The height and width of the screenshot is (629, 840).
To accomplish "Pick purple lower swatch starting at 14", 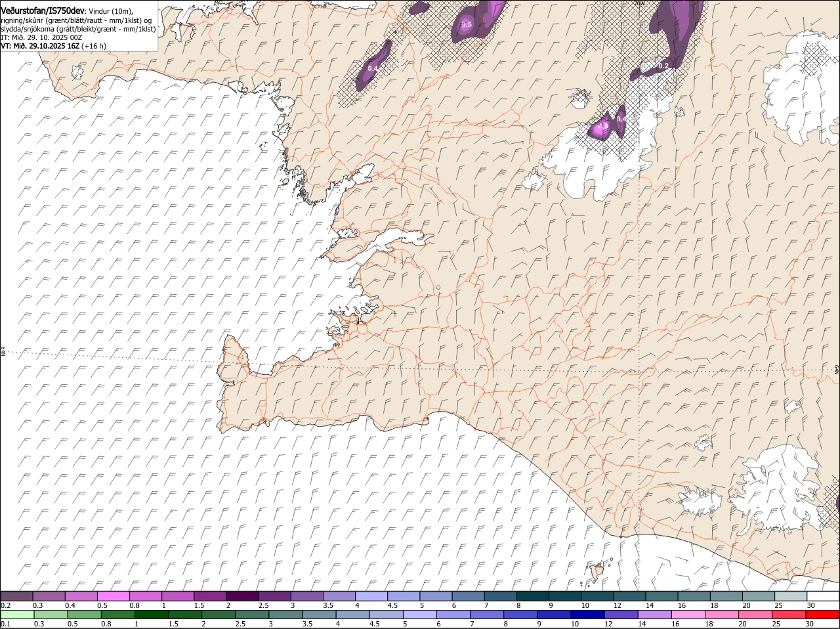I will pyautogui.click(x=654, y=615).
